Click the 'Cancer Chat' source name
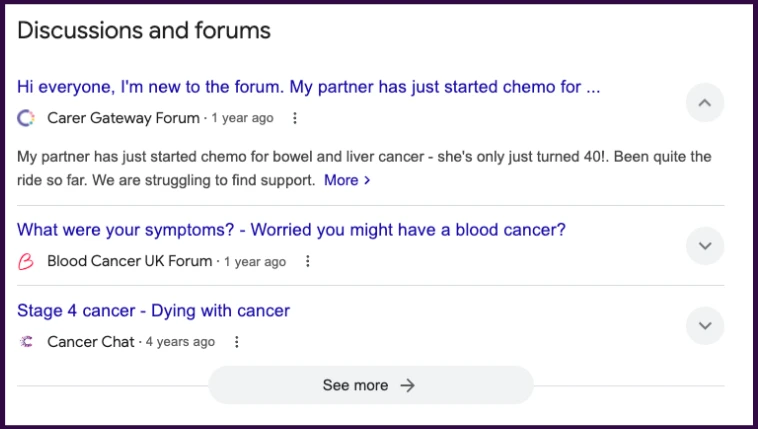Image resolution: width=758 pixels, height=429 pixels. 91,342
